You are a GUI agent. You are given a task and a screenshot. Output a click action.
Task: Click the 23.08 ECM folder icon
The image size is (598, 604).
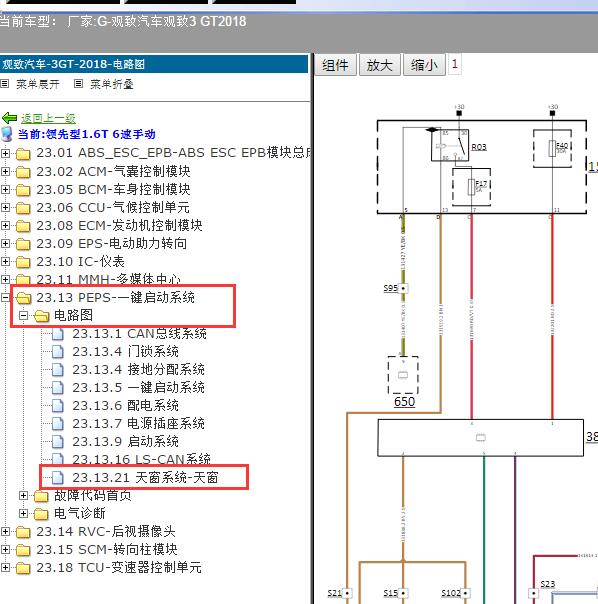click(23, 226)
